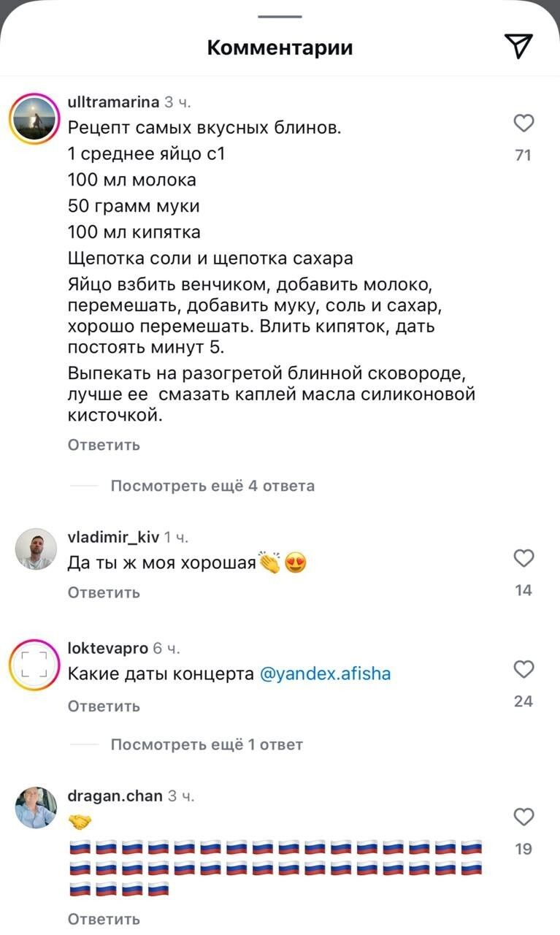Open vladimir_kiv's avatar
The height and width of the screenshot is (935, 560).
(x=36, y=549)
